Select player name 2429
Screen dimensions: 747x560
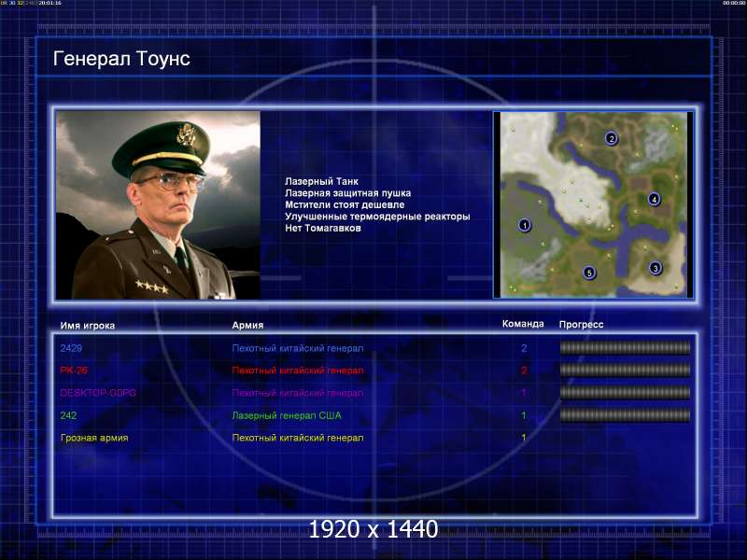point(71,348)
